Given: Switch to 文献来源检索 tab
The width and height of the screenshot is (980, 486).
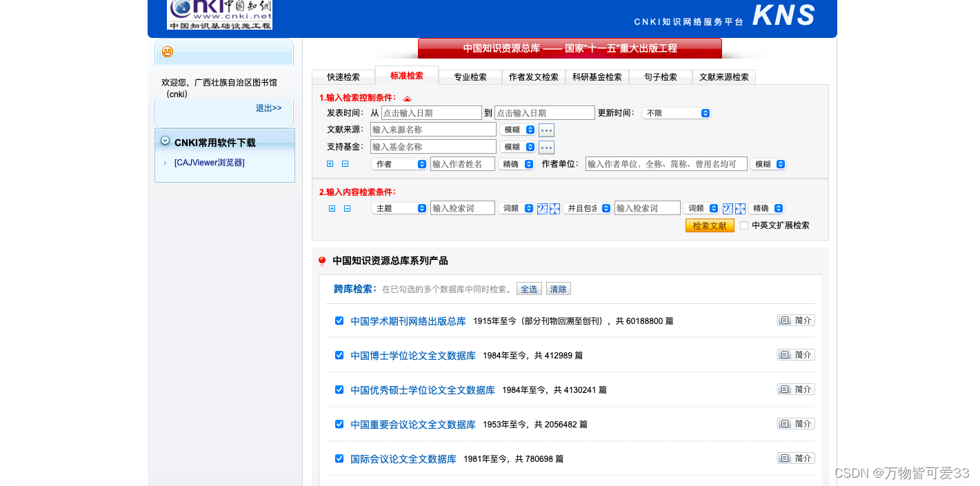Looking at the screenshot, I should (724, 77).
